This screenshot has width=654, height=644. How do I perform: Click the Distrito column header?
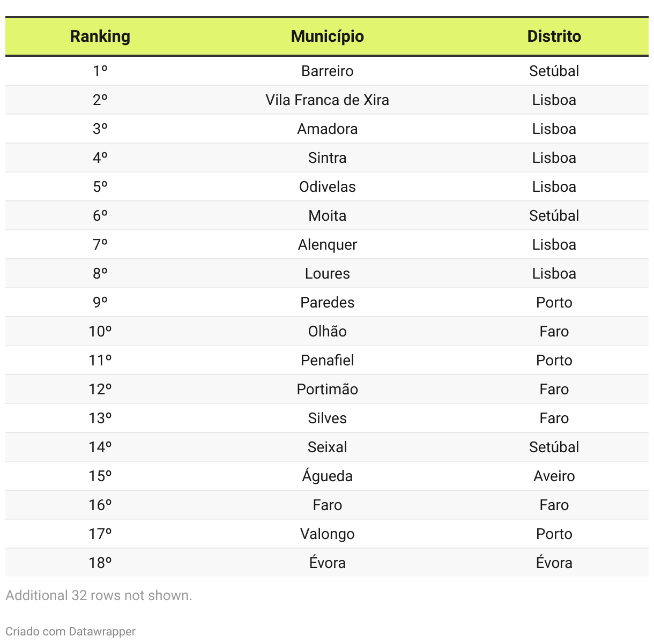(x=554, y=36)
